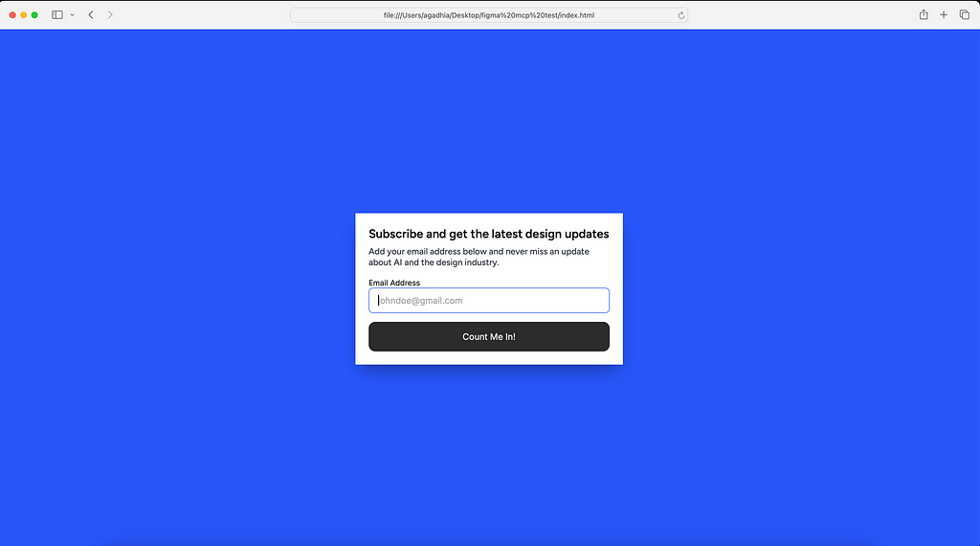Click the Subscribe heading text

point(489,234)
